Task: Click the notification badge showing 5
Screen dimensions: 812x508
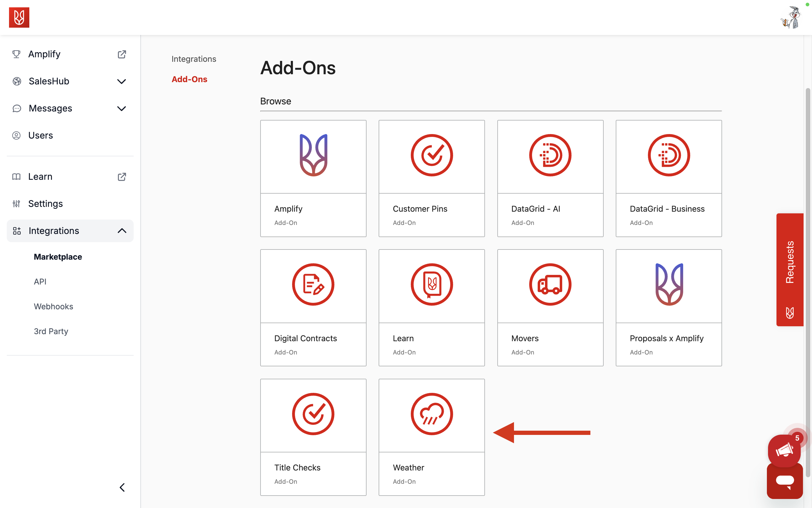Action: (x=797, y=438)
